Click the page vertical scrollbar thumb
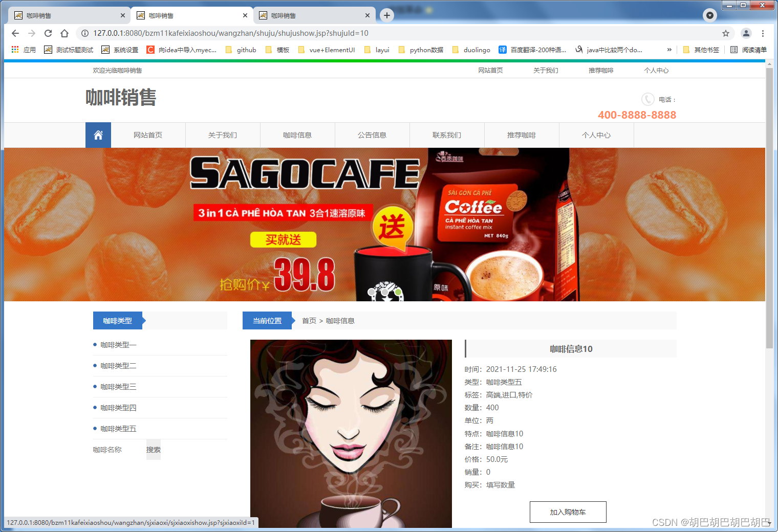 [x=769, y=208]
